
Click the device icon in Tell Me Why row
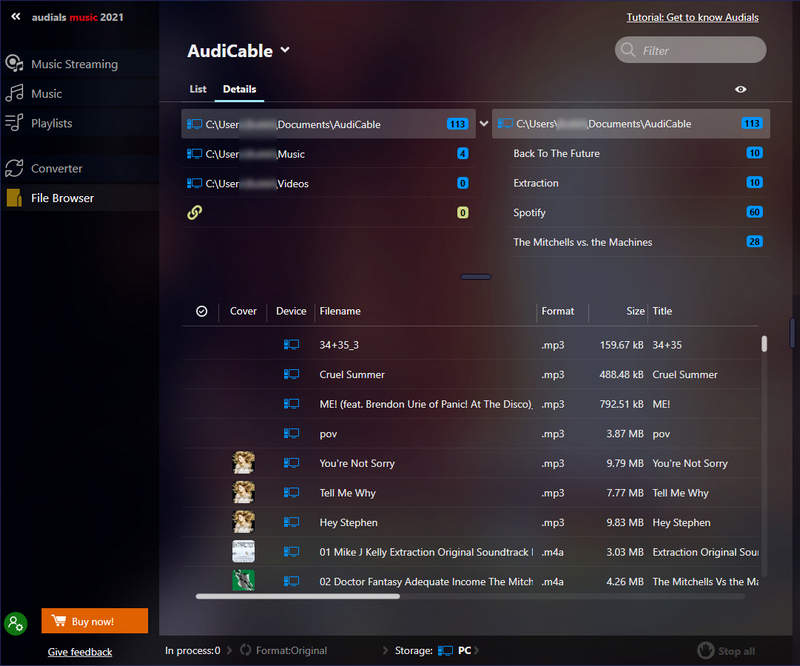point(291,492)
